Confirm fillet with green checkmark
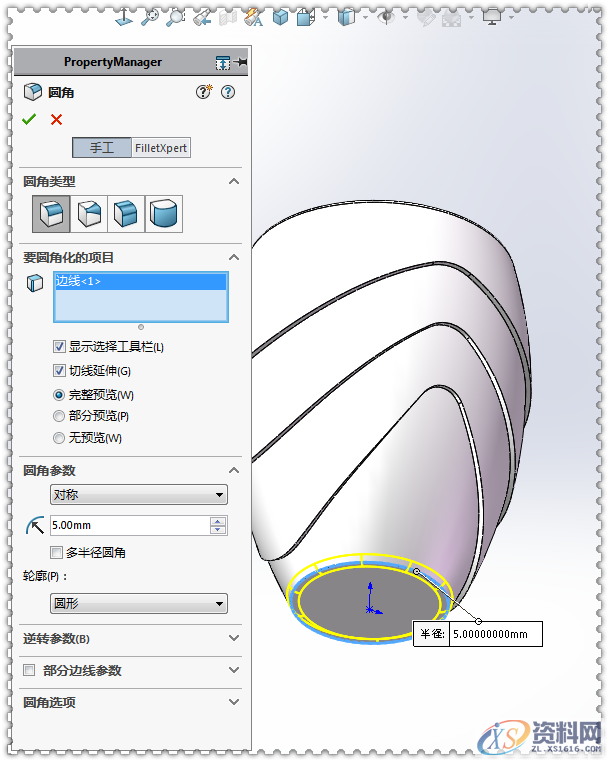609x762 pixels. click(29, 119)
